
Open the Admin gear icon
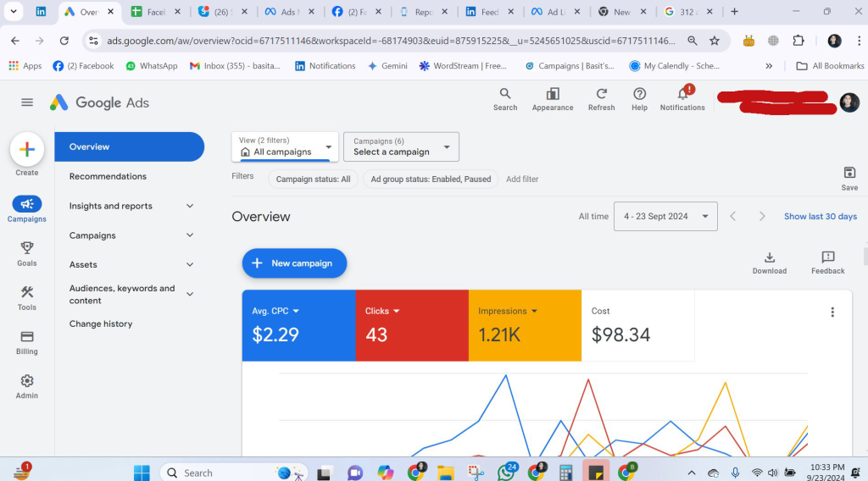(x=27, y=382)
